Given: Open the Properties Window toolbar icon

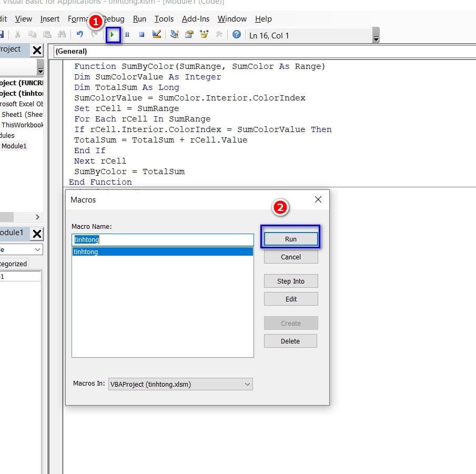Looking at the screenshot, I should coord(189,35).
